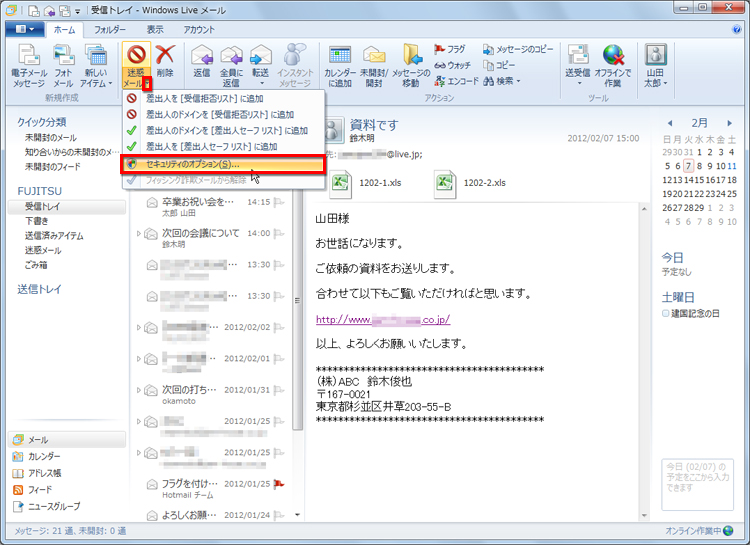Open セキュリティのオプション(S)...
Screen dimensions: 750x545
223,164
